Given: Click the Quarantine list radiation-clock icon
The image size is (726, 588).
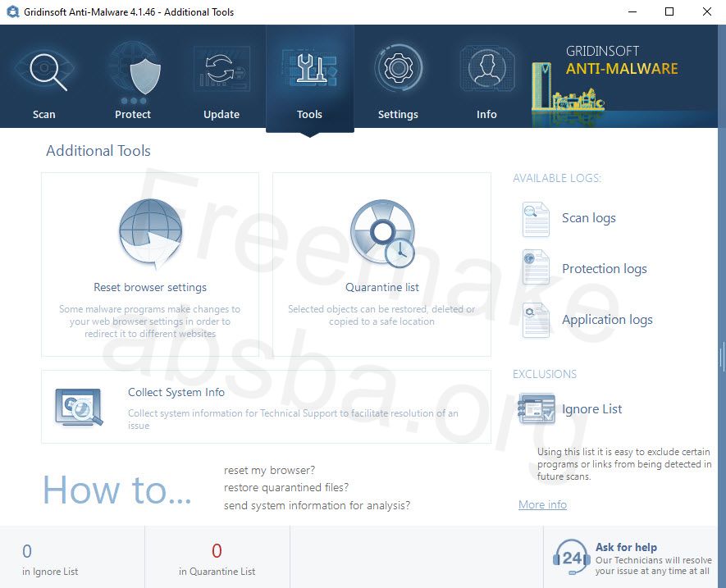Looking at the screenshot, I should pyautogui.click(x=382, y=234).
